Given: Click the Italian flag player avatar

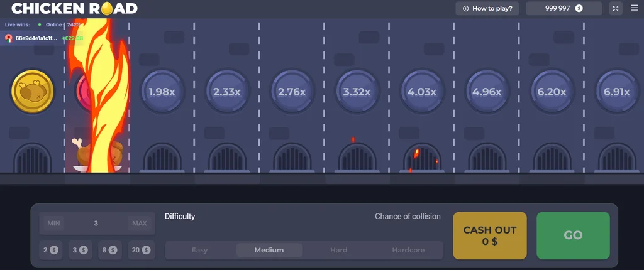Looking at the screenshot, I should [x=9, y=38].
